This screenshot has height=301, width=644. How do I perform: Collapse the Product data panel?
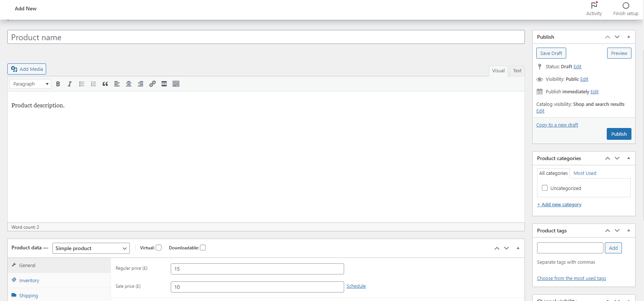(x=518, y=248)
